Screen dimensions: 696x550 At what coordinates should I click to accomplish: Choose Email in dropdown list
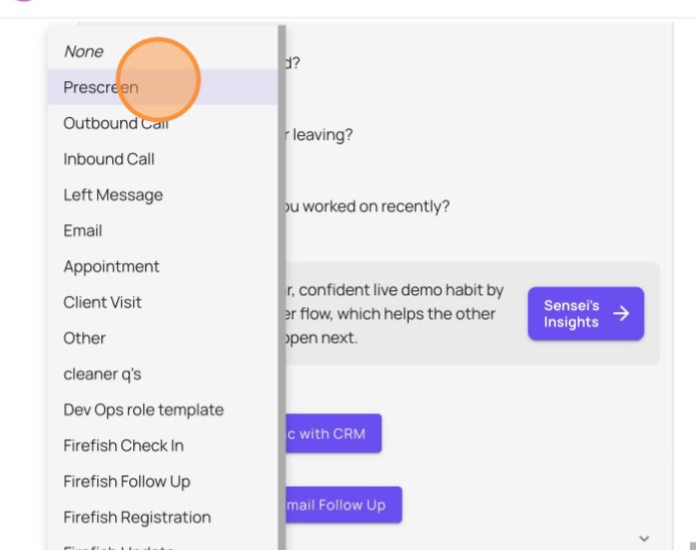click(x=163, y=230)
